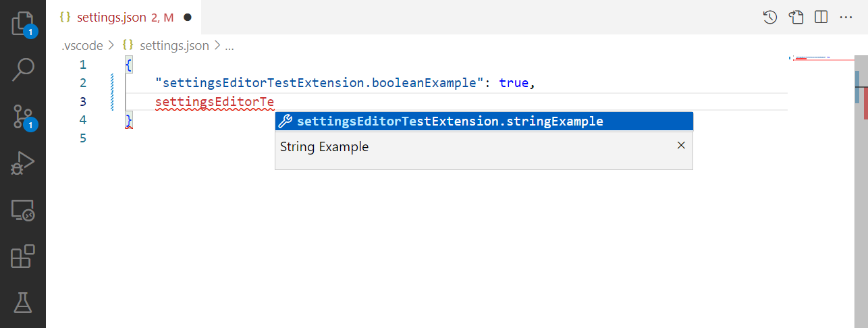
Task: Click the .vscode folder breadcrumb
Action: 82,46
